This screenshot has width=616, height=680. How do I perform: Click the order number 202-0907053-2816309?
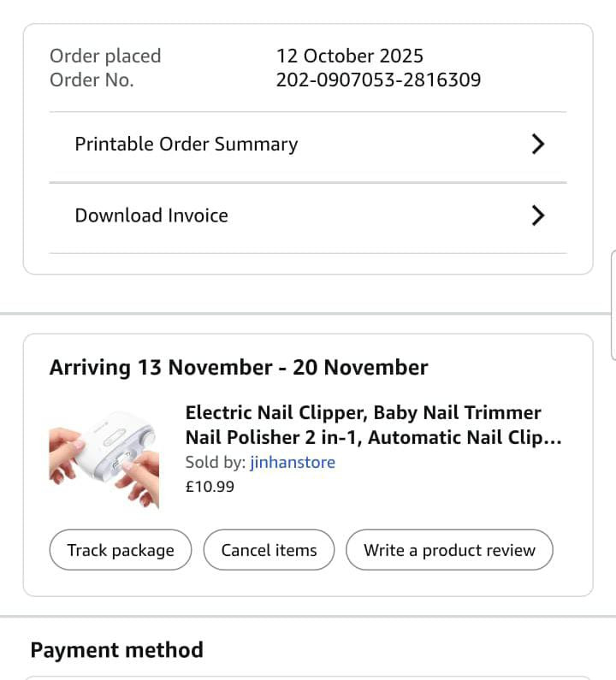[378, 80]
